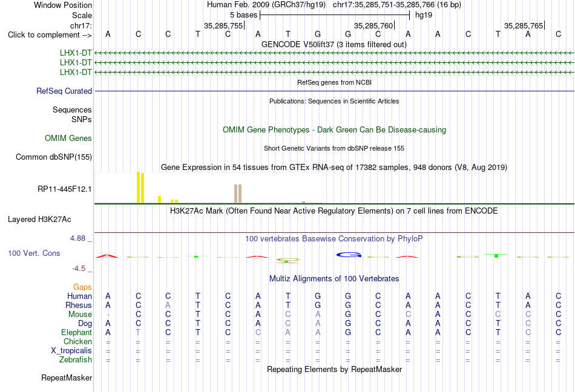575x392 pixels.
Task: Click the Rhesus species row label
Action: pos(79,305)
